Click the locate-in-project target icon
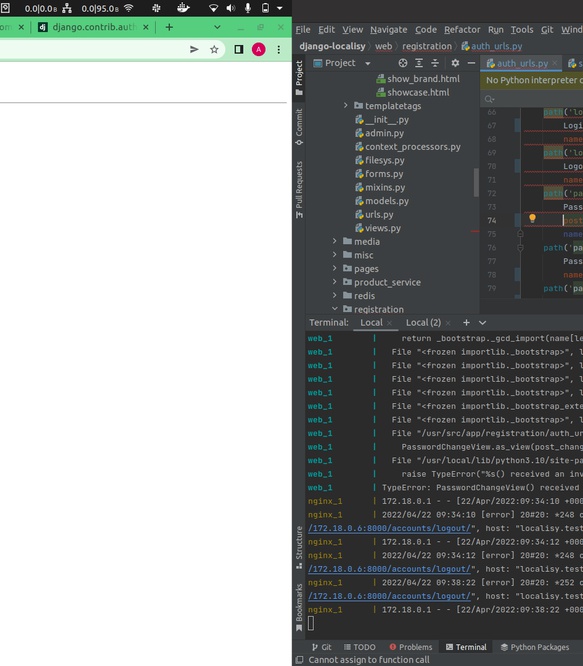 [x=403, y=63]
